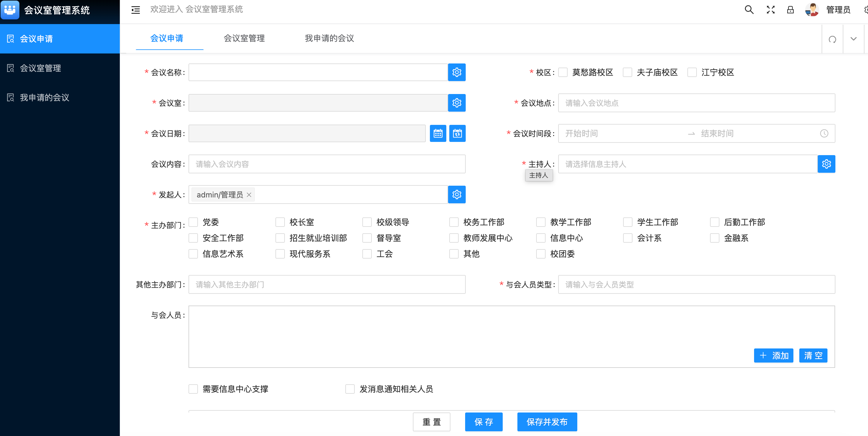Tick the 招生就业培训部 checkbox
This screenshot has height=436, width=868.
click(x=280, y=238)
